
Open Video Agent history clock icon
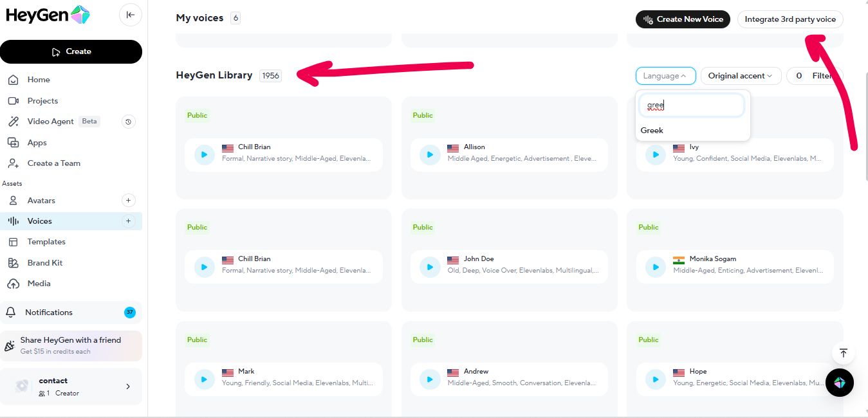pos(129,122)
